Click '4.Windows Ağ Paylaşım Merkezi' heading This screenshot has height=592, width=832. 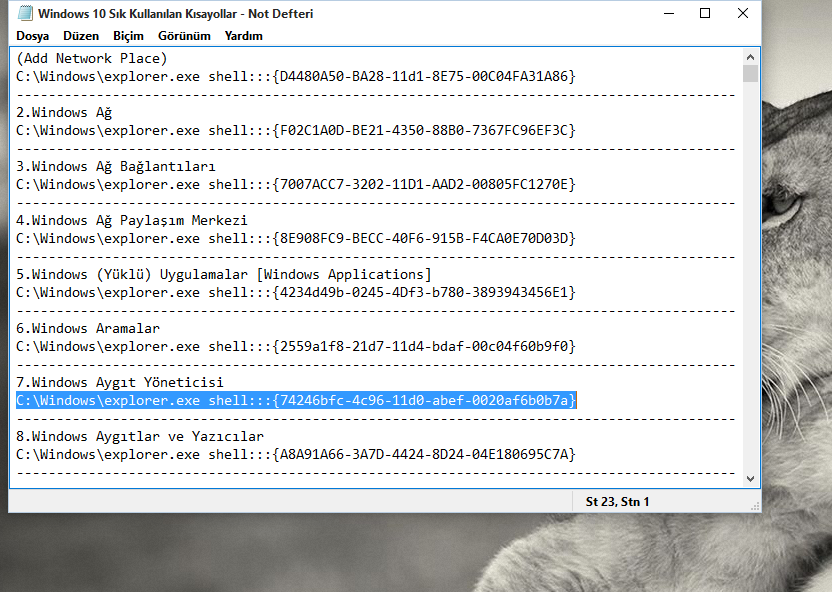tap(132, 220)
